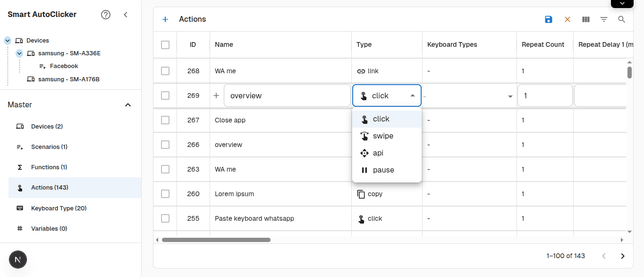Open the column visibility icon
644x277 pixels.
tap(585, 19)
